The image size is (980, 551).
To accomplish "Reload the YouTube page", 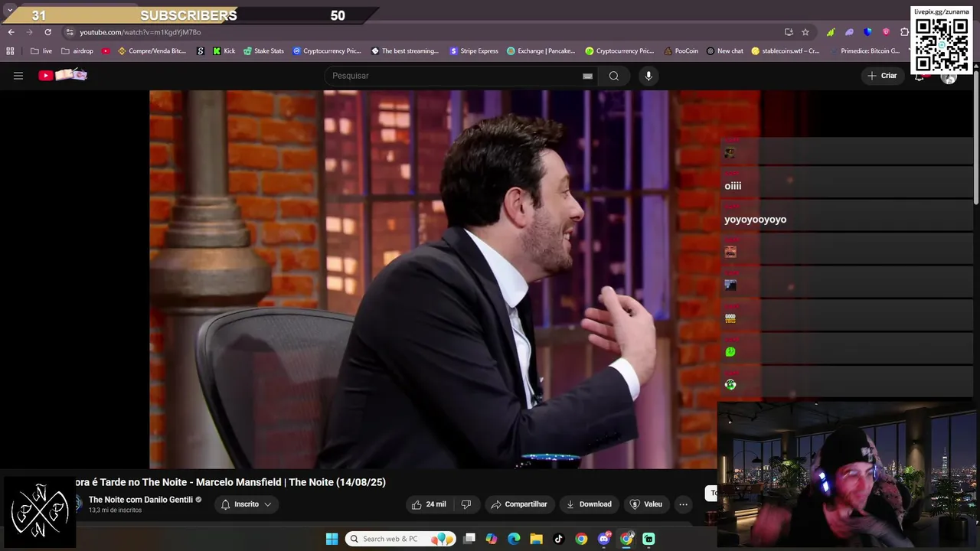I will point(47,32).
